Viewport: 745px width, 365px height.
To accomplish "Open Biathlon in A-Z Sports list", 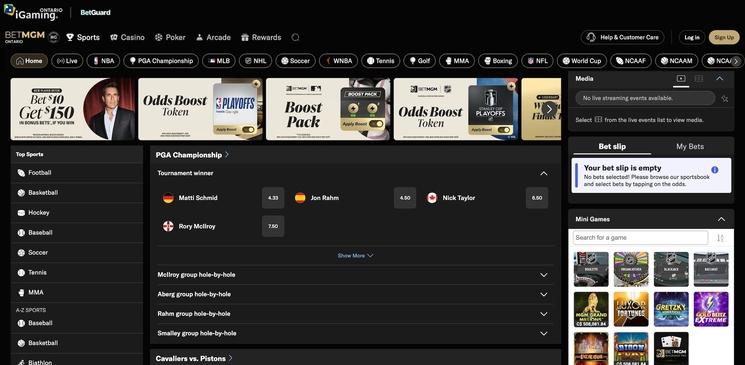I will (x=76, y=362).
